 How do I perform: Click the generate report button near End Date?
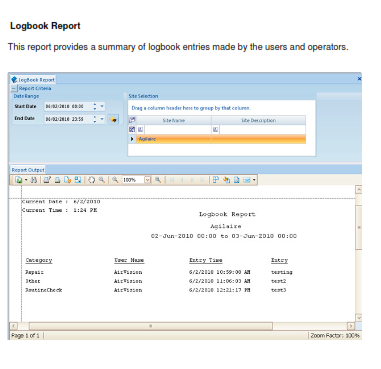click(x=113, y=119)
